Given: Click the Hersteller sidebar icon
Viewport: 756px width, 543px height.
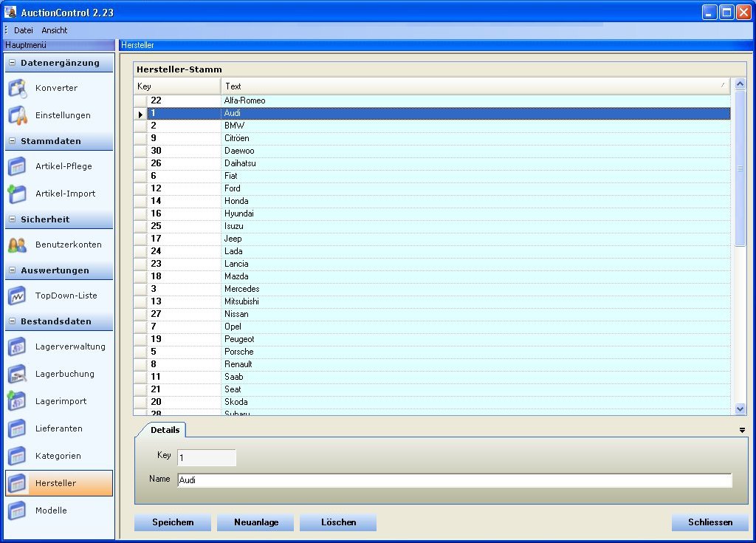Looking at the screenshot, I should pos(18,483).
